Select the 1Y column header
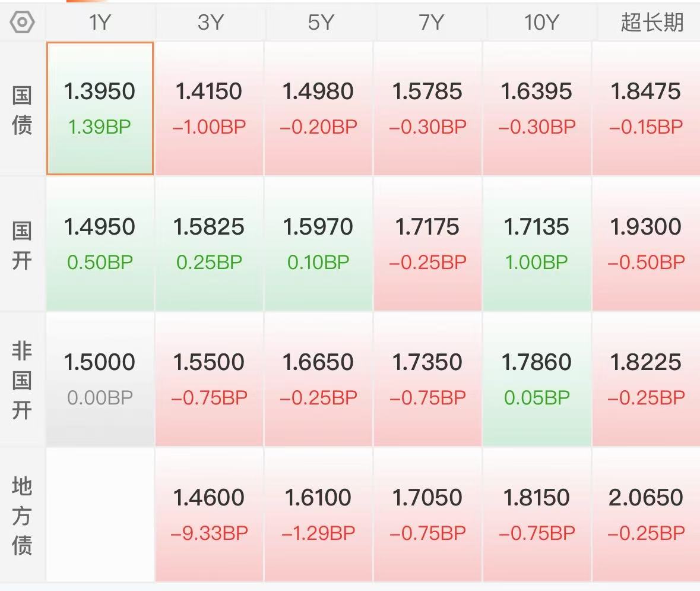Screen dimensions: 700x591 tap(100, 23)
